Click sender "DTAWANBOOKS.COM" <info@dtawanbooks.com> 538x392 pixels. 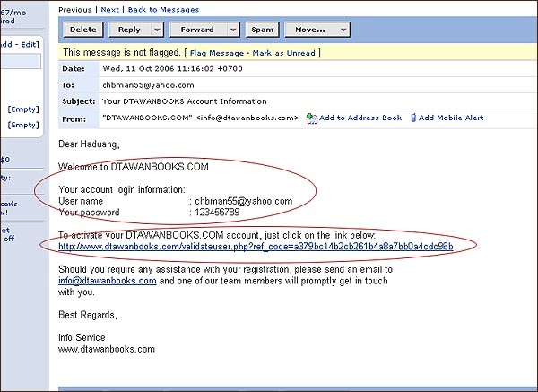(x=201, y=118)
